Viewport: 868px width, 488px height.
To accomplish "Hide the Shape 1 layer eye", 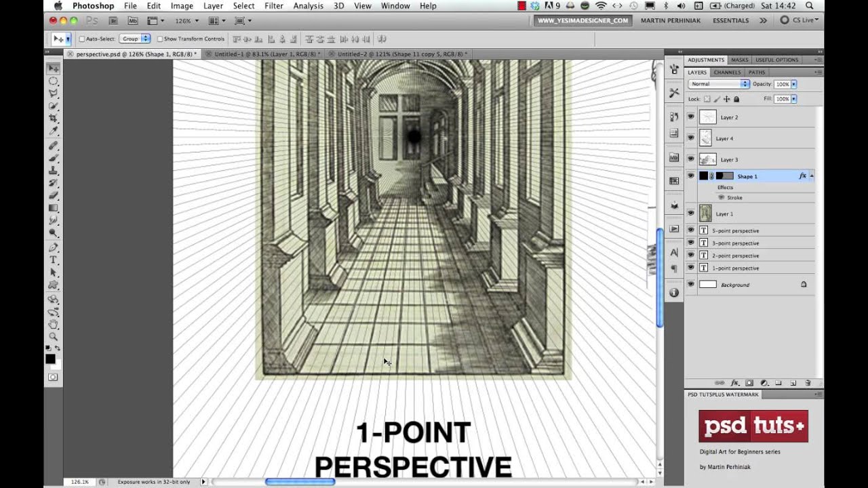I will pos(690,176).
